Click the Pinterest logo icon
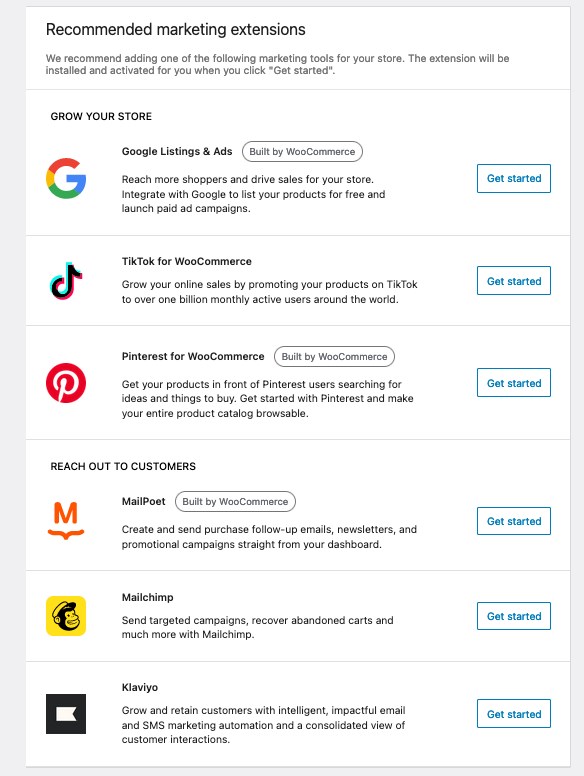Image resolution: width=584 pixels, height=776 pixels. coord(66,383)
